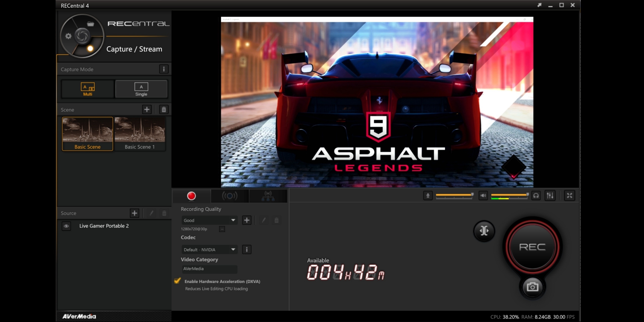
Task: Switch to Single capture mode
Action: click(x=141, y=89)
